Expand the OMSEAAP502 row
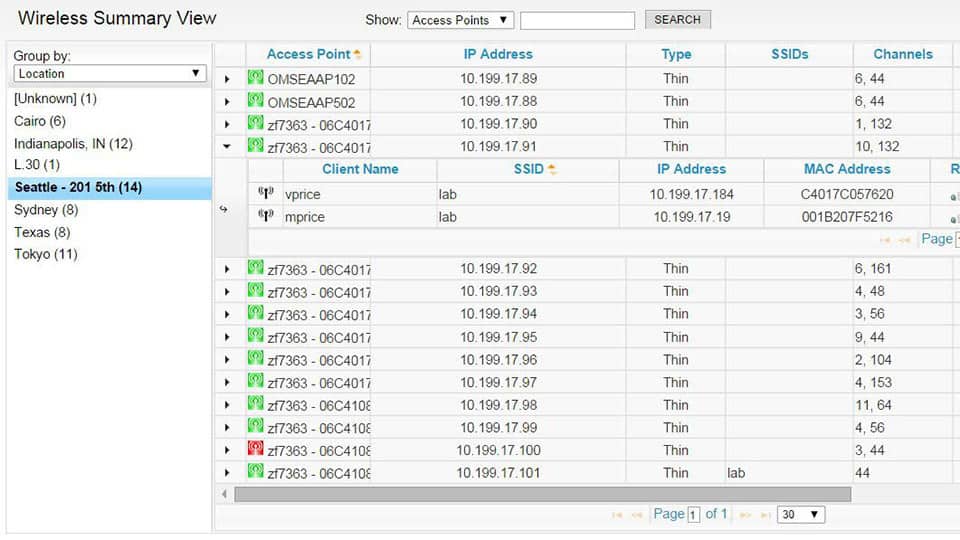This screenshot has width=960, height=540. [x=227, y=102]
